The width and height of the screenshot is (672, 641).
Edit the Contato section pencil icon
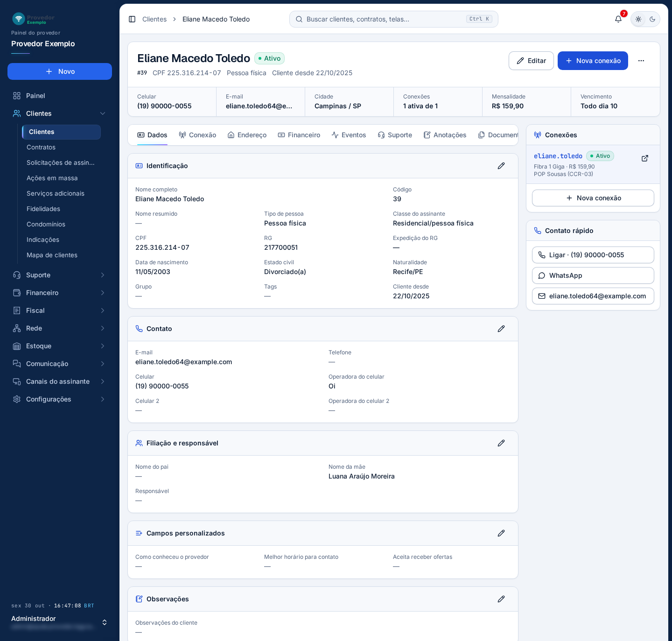tap(501, 329)
